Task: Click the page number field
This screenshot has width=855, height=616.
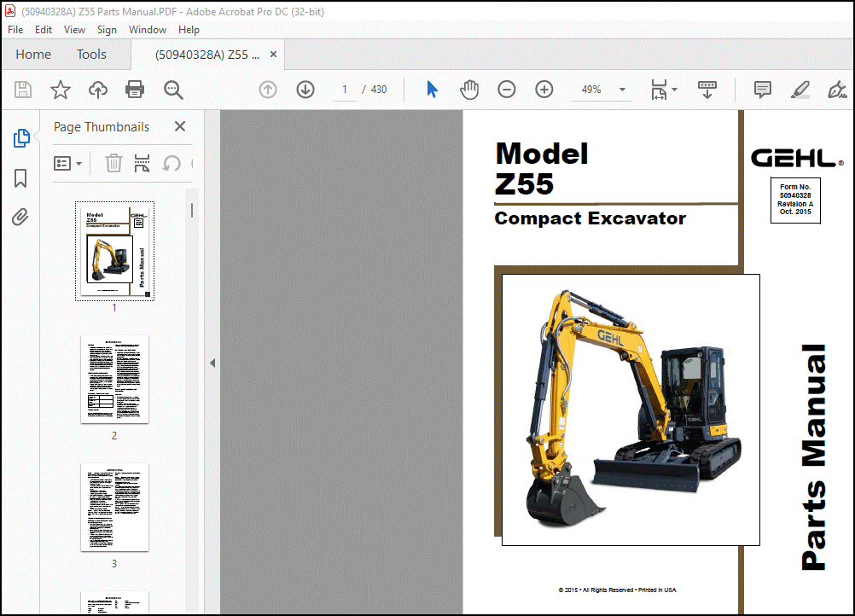Action: pos(345,90)
